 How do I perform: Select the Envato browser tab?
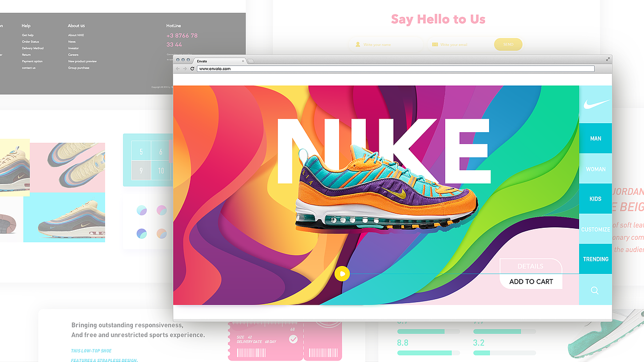click(219, 61)
